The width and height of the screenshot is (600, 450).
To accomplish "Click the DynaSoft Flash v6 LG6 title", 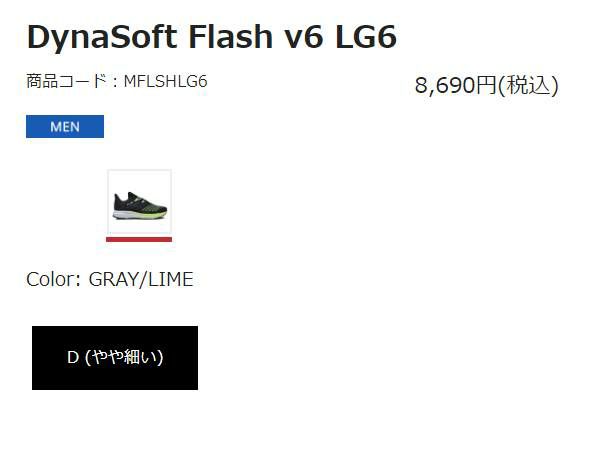I will [x=211, y=37].
